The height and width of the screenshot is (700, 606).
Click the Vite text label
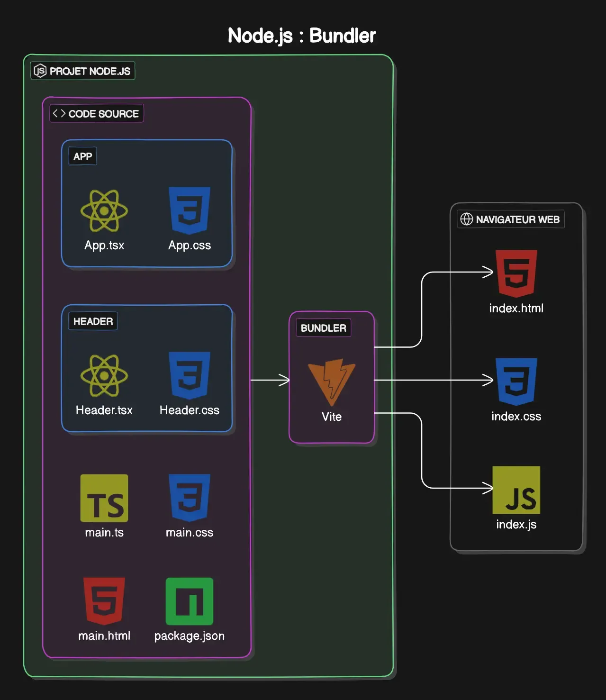(332, 417)
